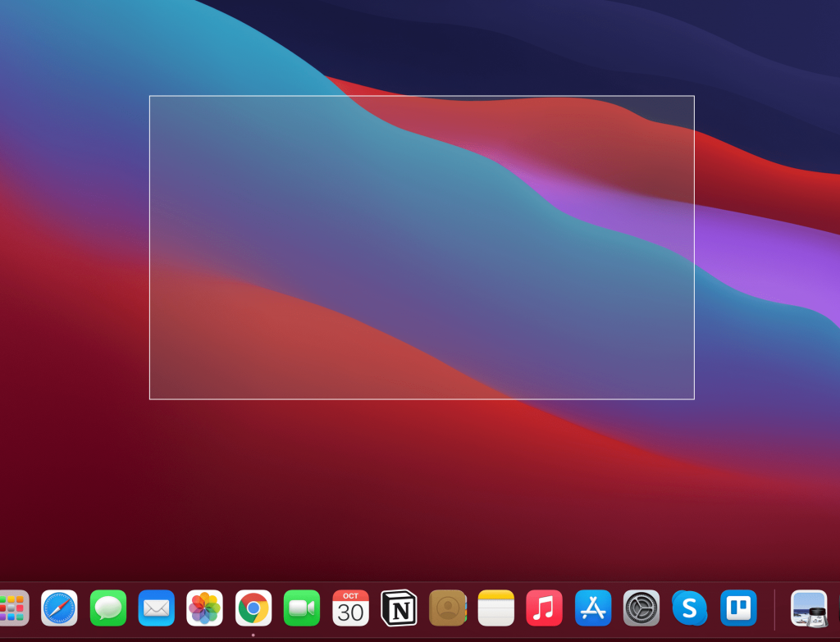The width and height of the screenshot is (840, 642).
Task: Open Launchpad from the dock
Action: coord(13,608)
